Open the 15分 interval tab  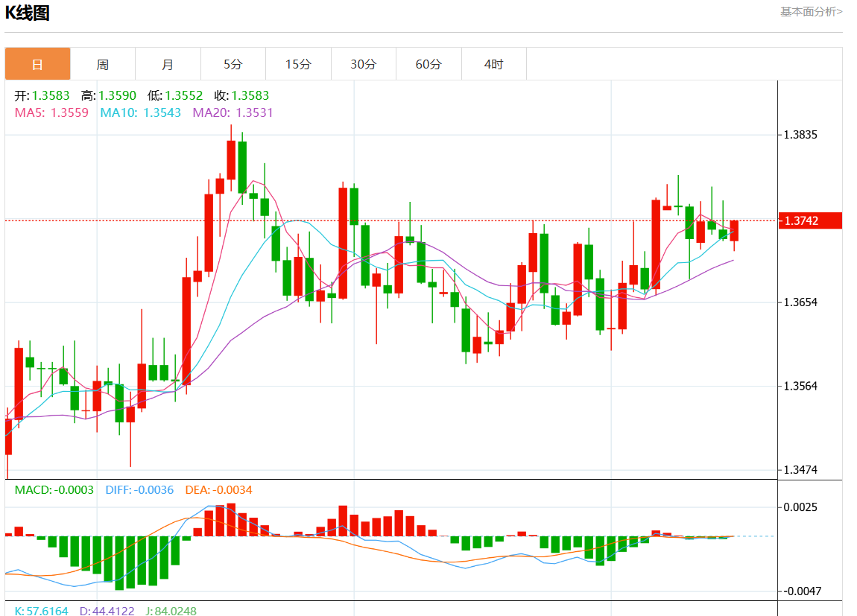point(298,64)
